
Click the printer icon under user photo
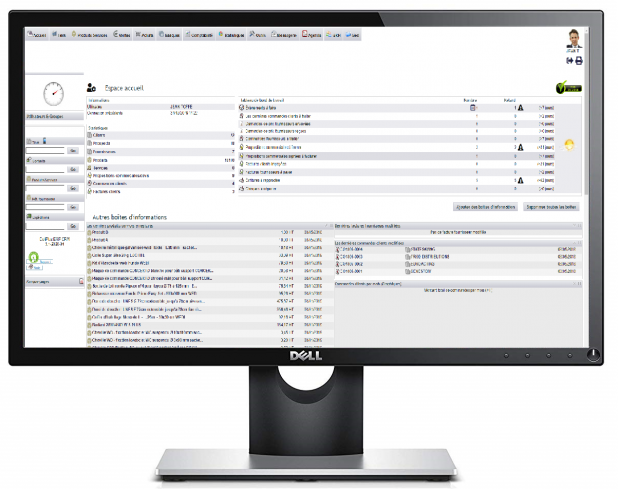pyautogui.click(x=579, y=61)
